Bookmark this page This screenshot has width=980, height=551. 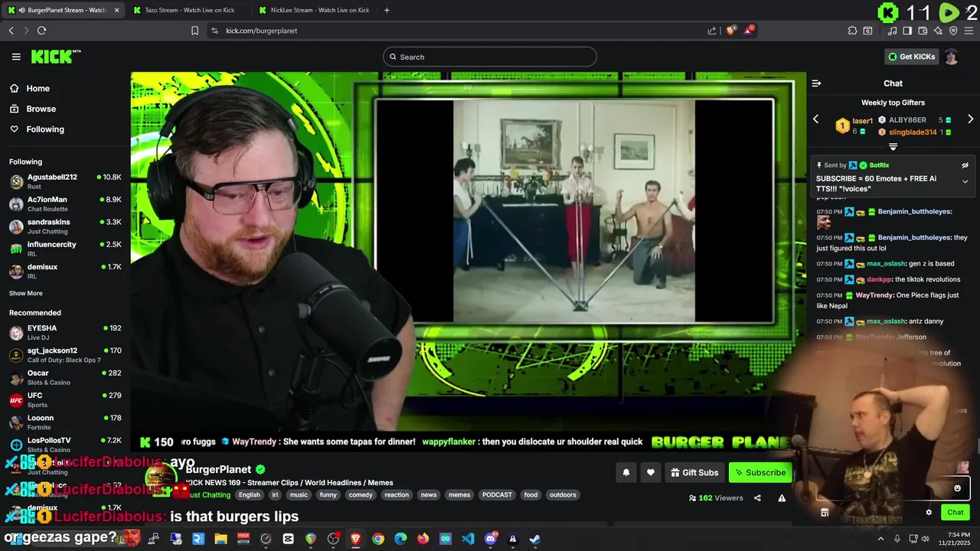click(x=194, y=31)
